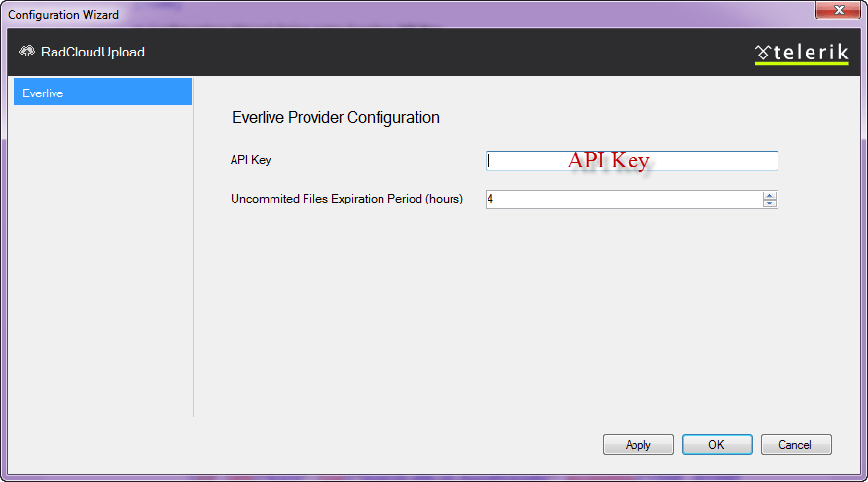Click the red API Key overlay text
Viewport: 868px width, 482px height.
[x=608, y=162]
